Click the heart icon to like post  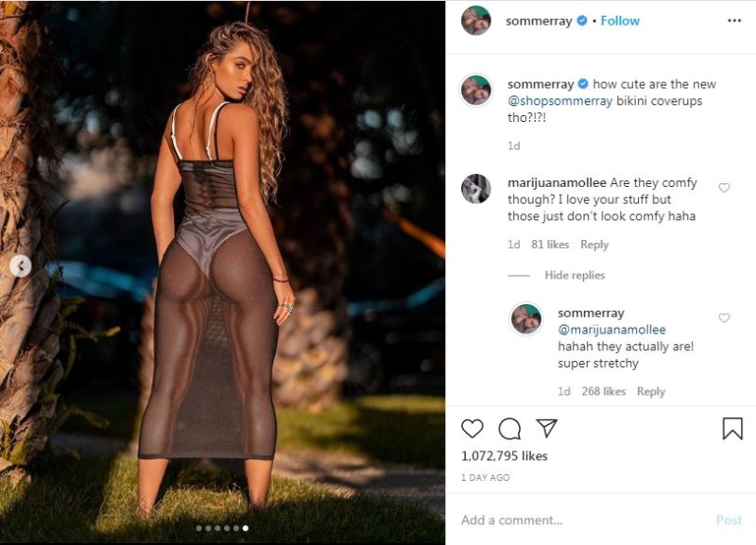[472, 429]
